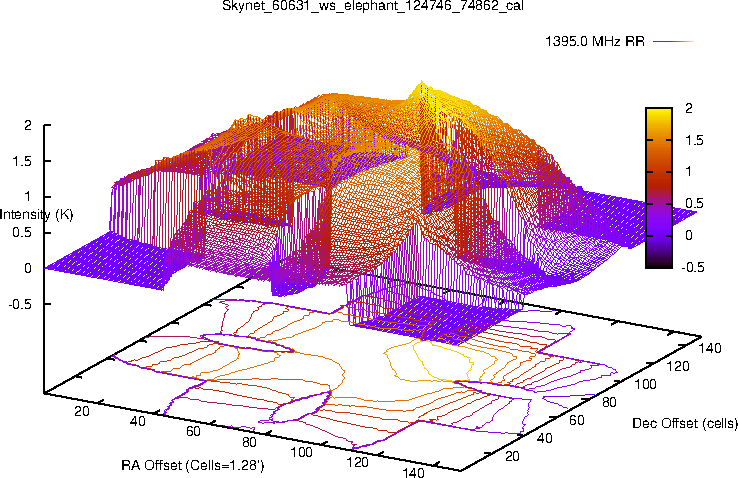
Task: Click the color bar tick label 0.5
Action: pyautogui.click(x=692, y=204)
